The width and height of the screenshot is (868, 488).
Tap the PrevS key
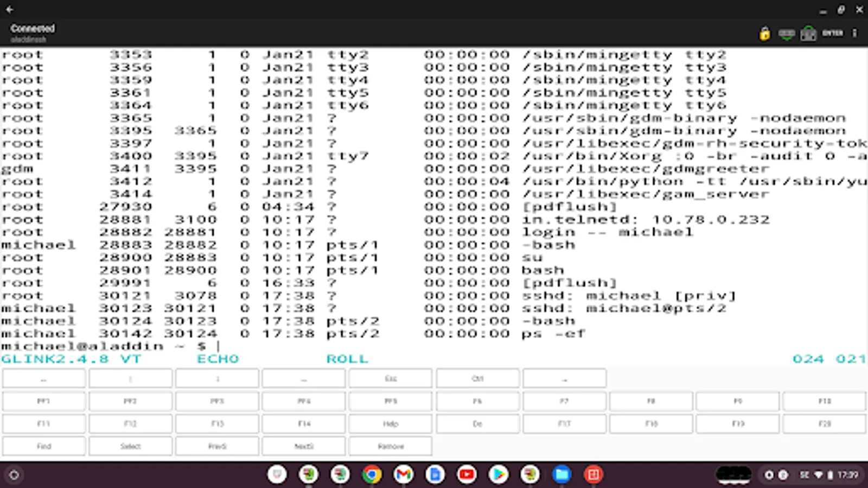(217, 446)
